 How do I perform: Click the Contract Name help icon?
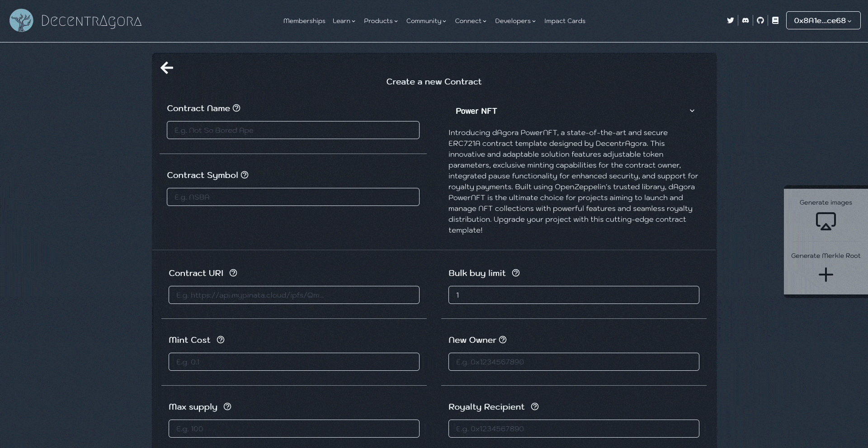coord(236,108)
